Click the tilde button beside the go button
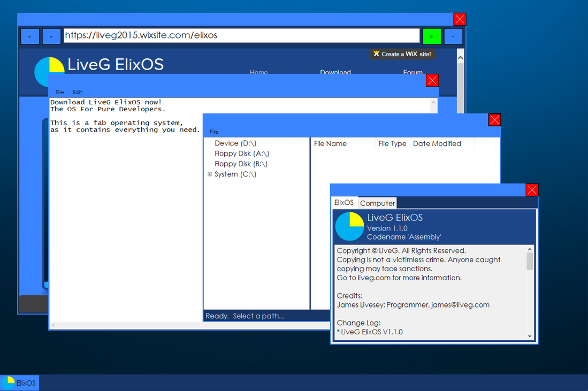This screenshot has height=391, width=588. 453,36
